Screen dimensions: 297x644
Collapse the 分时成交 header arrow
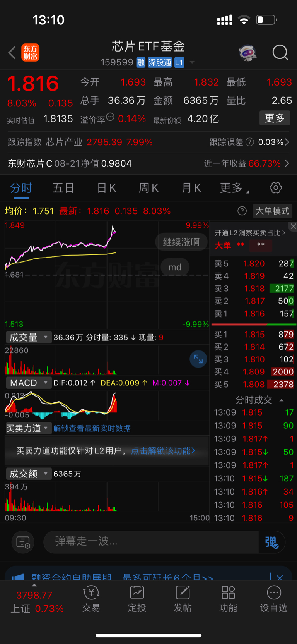[282, 400]
